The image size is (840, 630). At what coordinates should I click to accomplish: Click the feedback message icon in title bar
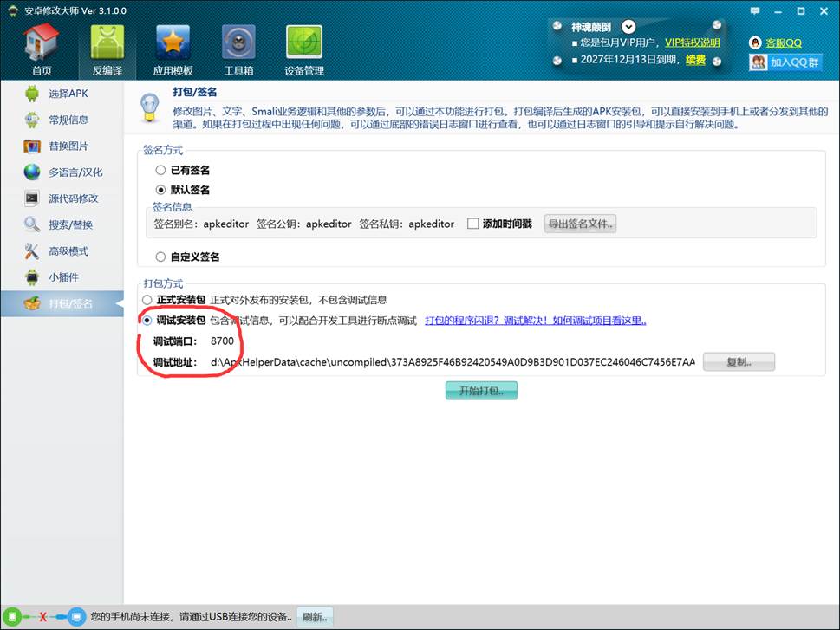tap(755, 10)
